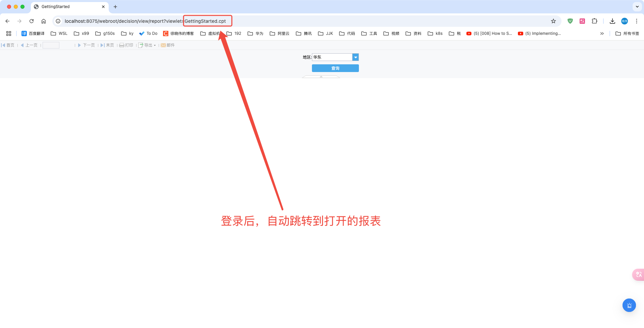Open the downloads icon in the toolbar
644x328 pixels.
tap(612, 21)
